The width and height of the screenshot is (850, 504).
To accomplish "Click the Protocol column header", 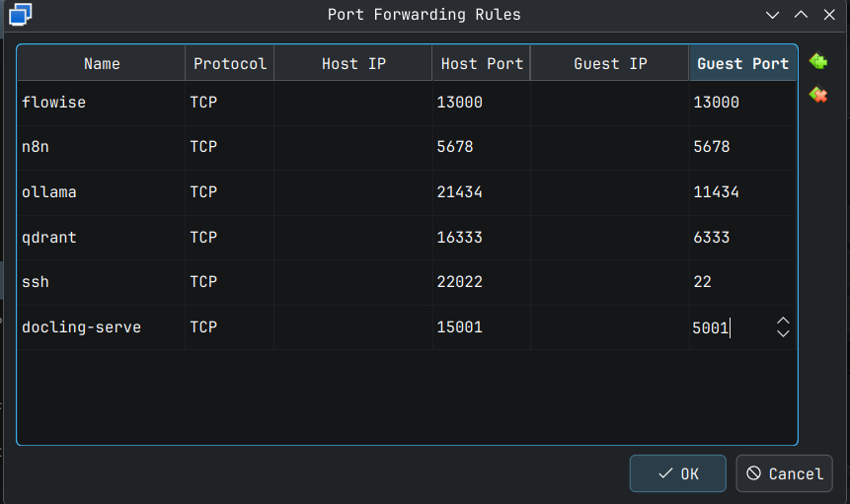I will [229, 63].
